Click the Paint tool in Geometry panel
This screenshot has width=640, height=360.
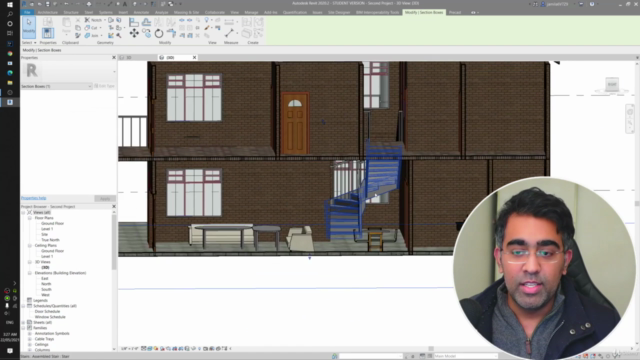click(x=111, y=36)
